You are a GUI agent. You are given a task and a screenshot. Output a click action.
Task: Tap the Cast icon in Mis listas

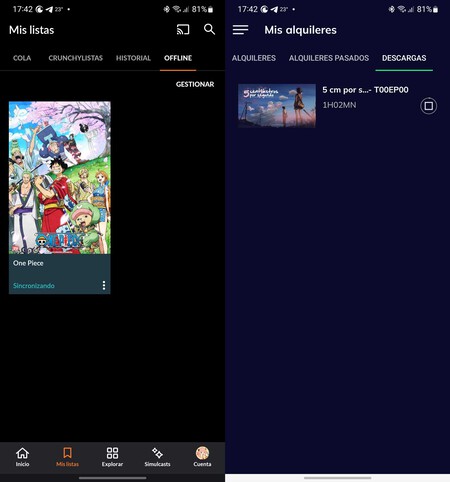183,30
